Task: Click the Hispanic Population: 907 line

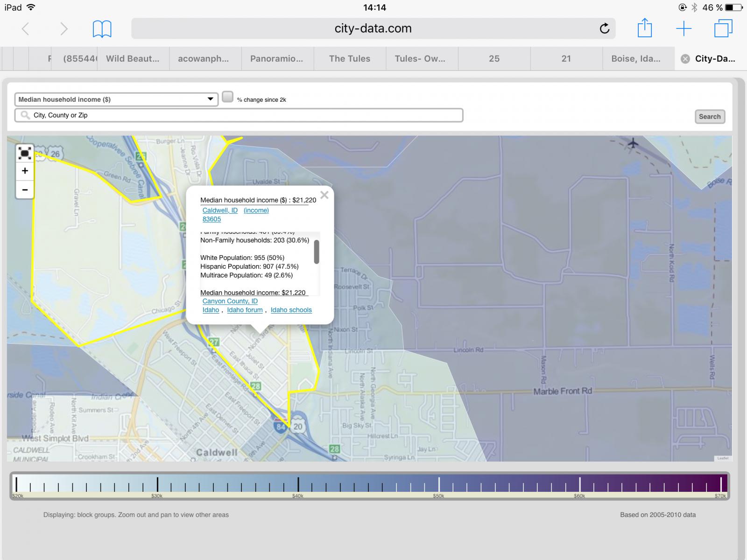Action: [x=249, y=266]
